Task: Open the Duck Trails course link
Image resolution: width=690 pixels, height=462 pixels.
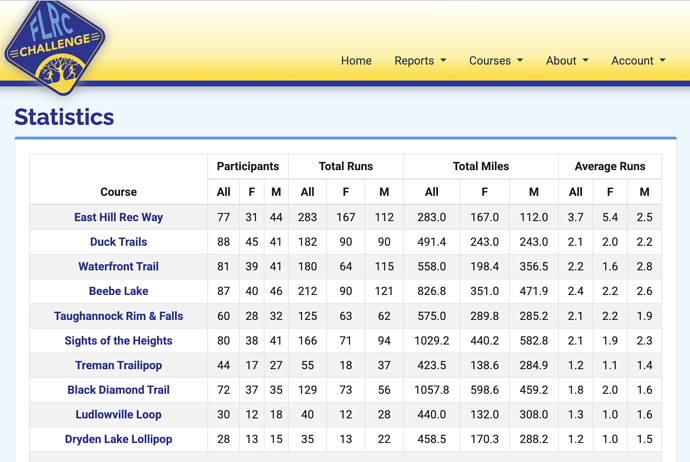Action: [x=118, y=242]
